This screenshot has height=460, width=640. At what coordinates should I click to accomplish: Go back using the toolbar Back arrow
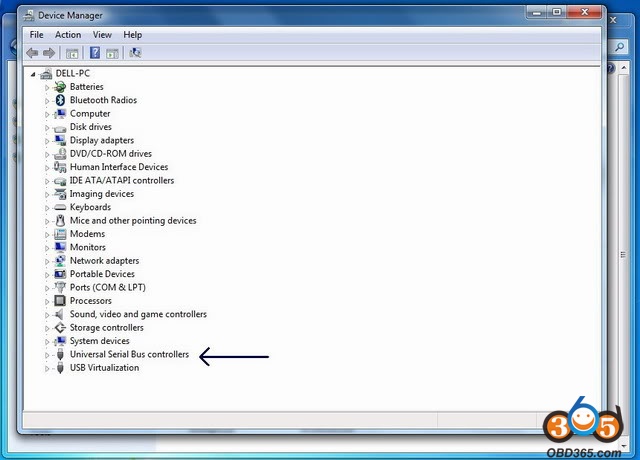32,53
